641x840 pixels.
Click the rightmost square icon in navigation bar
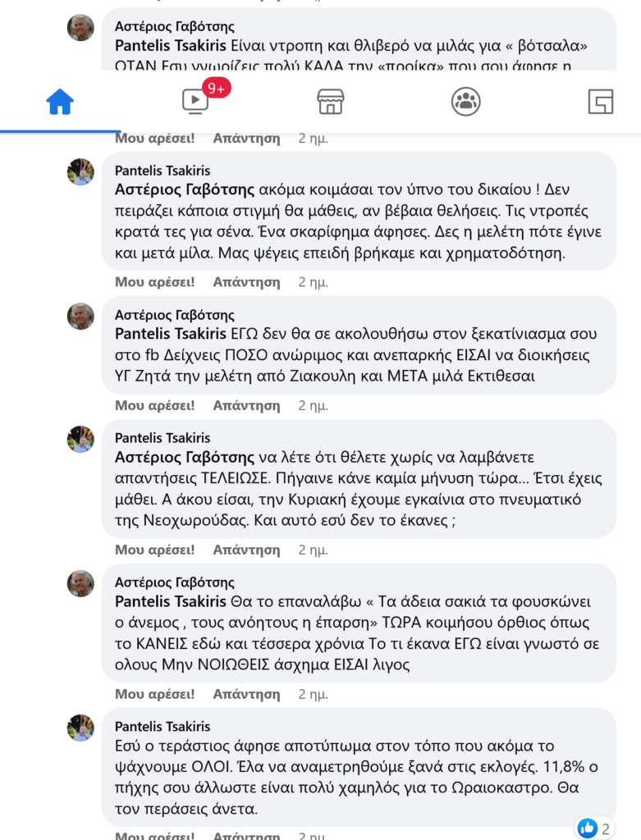[601, 102]
